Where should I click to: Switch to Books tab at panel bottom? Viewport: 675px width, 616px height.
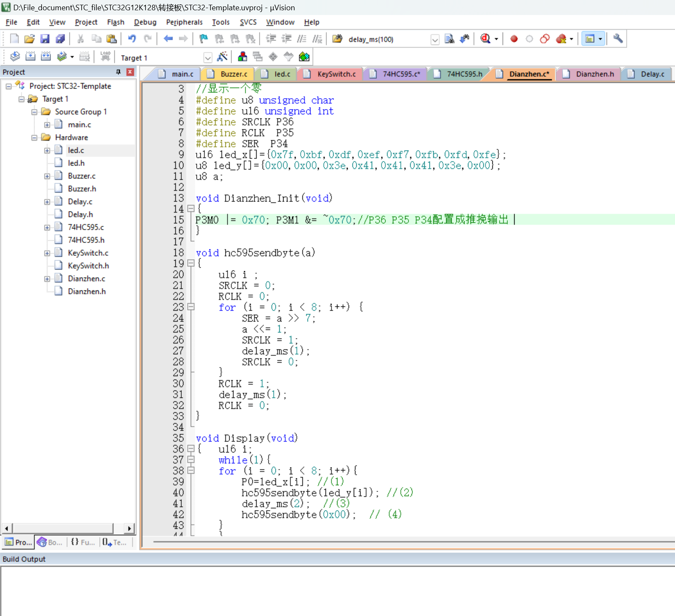pyautogui.click(x=50, y=542)
